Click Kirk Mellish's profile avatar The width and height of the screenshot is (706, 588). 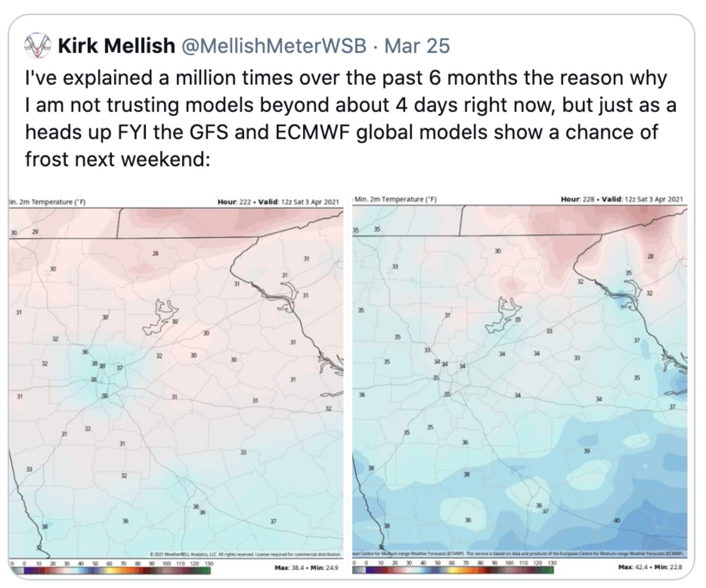click(37, 46)
